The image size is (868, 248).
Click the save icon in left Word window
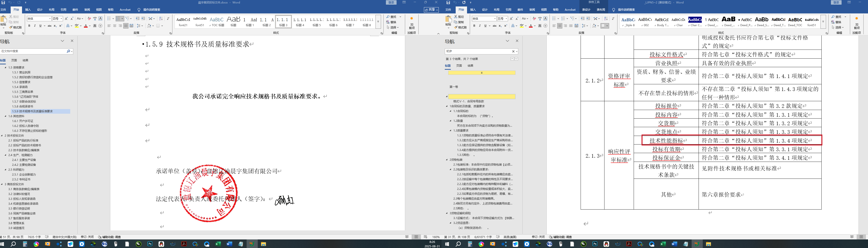tap(3, 2)
